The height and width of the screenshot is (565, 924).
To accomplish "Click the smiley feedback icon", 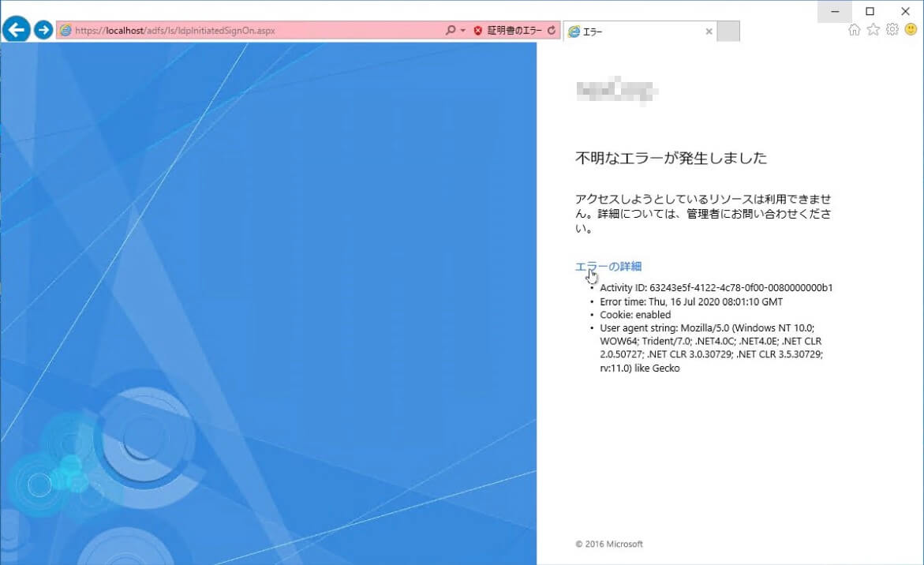I will (x=912, y=29).
